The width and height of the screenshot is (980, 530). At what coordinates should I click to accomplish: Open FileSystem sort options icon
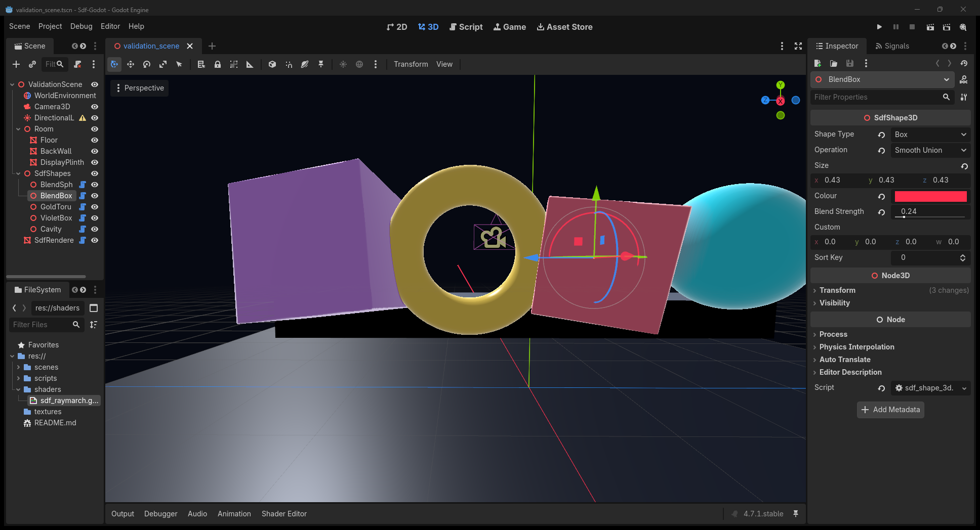point(94,325)
